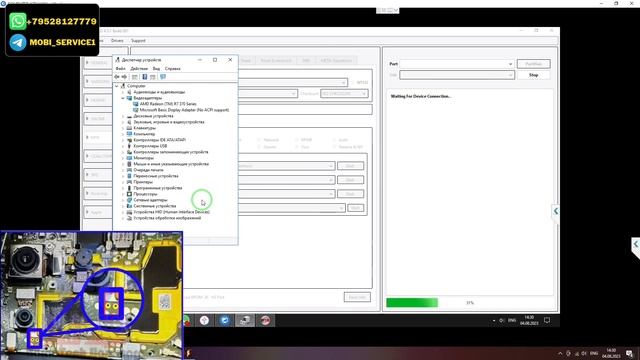640x360 pixels.
Task: Click the Сетевые адаптеры category icon
Action: coord(129,200)
